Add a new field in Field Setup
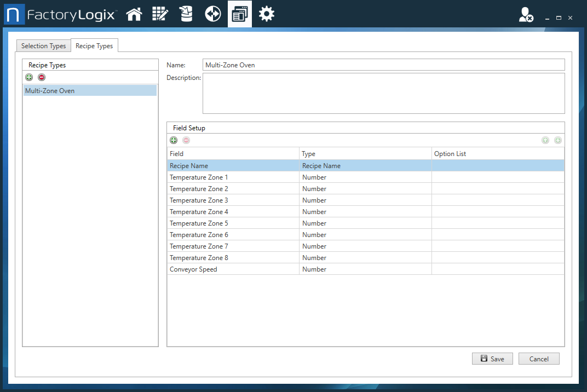 (x=174, y=140)
